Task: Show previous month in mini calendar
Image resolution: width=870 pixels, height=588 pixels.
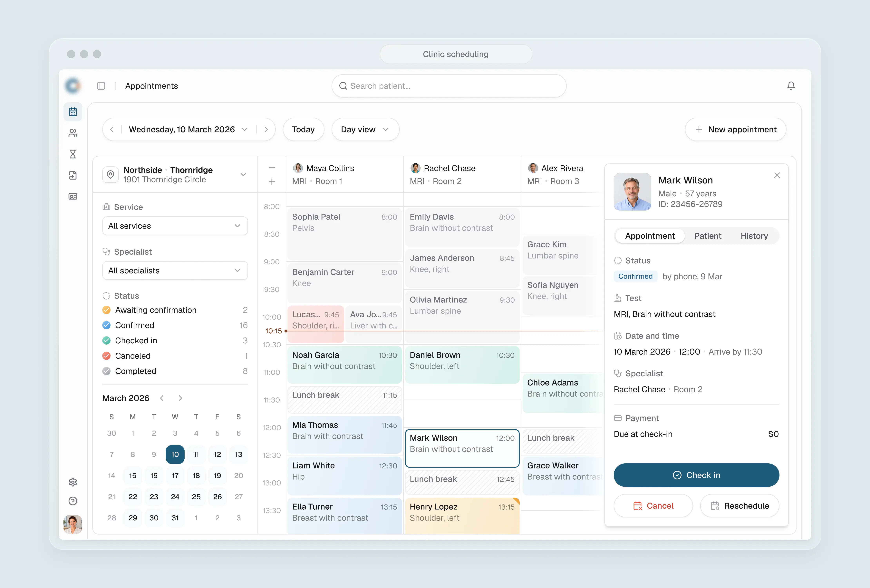Action: 162,398
